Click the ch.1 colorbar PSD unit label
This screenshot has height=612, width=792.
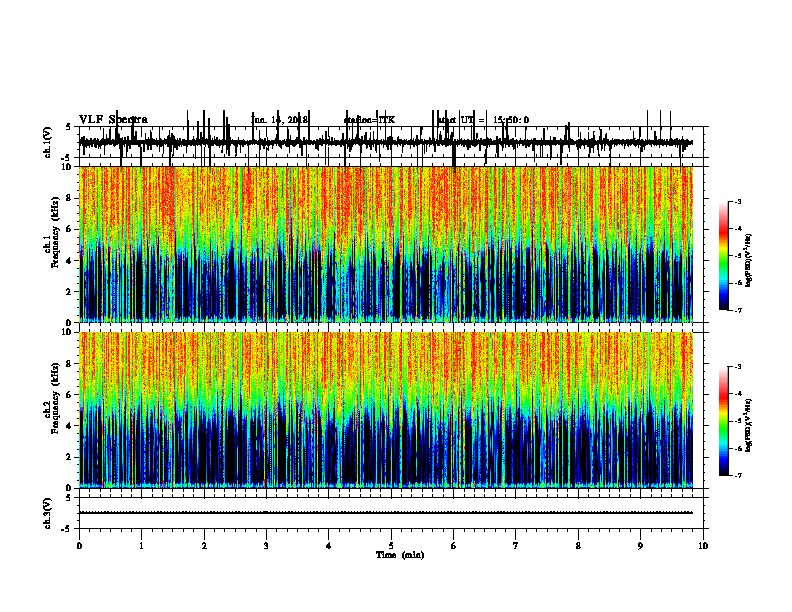[749, 260]
